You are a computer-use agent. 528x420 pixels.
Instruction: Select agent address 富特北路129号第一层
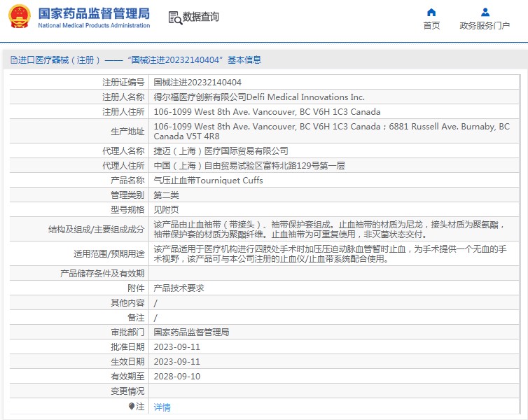tap(305, 166)
